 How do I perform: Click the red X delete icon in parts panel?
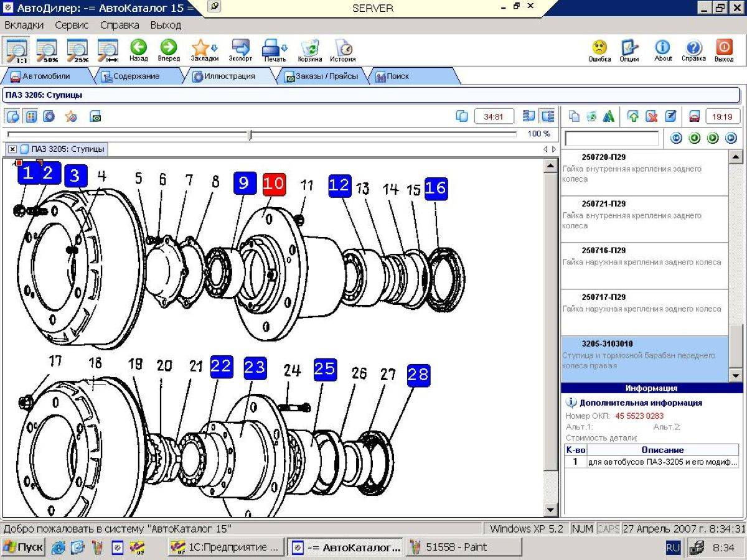[652, 116]
